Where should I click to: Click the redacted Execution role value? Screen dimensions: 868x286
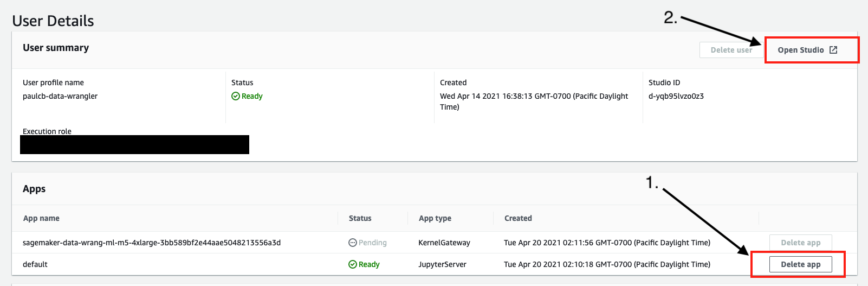(134, 145)
